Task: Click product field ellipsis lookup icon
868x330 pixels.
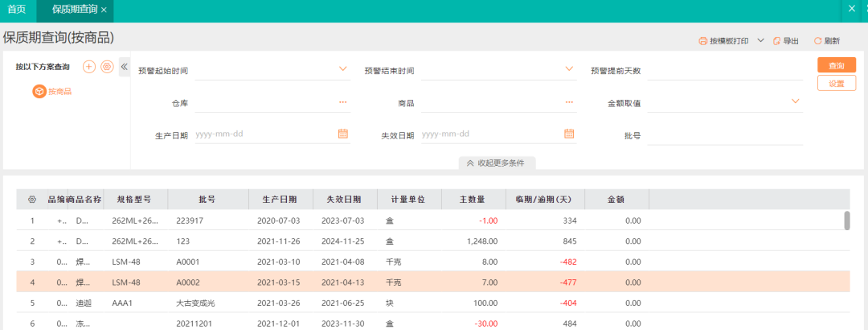Action: (x=569, y=102)
